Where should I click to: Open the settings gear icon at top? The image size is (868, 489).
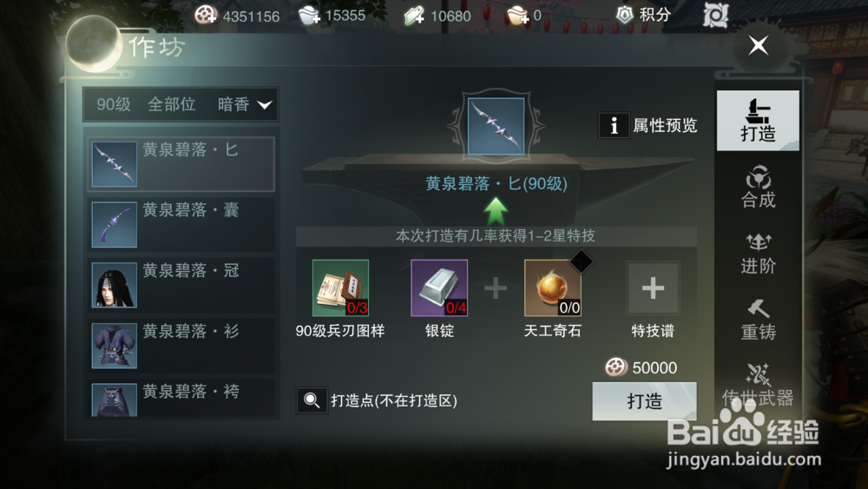[x=715, y=15]
